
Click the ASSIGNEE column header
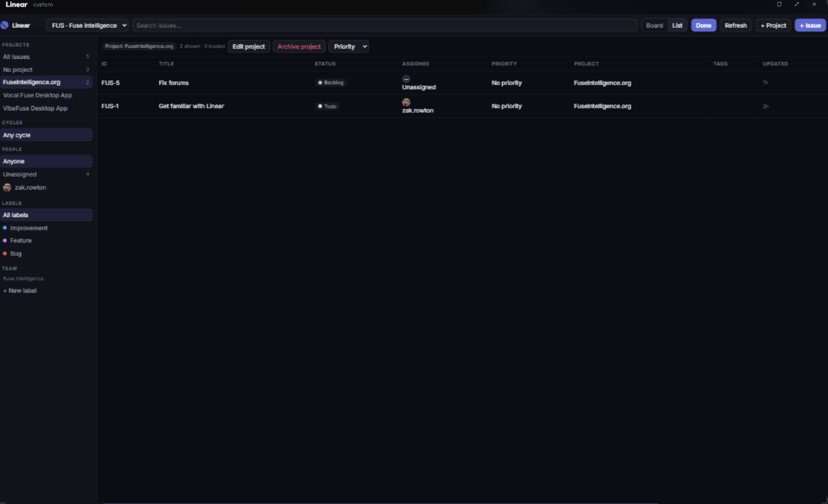tap(415, 64)
